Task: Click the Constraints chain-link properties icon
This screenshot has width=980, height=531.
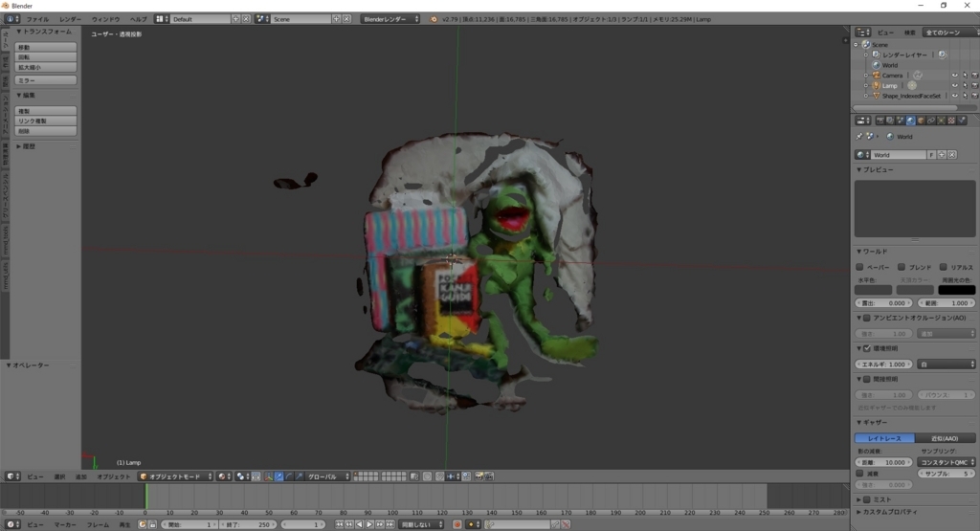Action: 930,121
